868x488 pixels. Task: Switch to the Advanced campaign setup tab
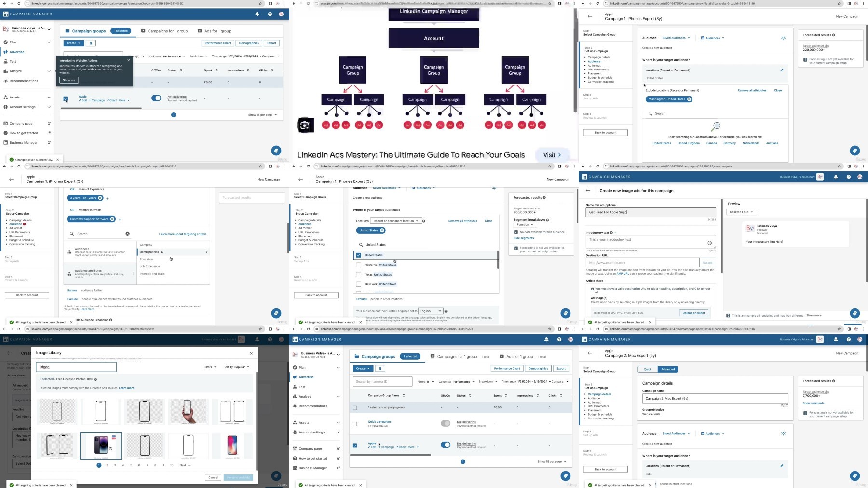(x=668, y=369)
